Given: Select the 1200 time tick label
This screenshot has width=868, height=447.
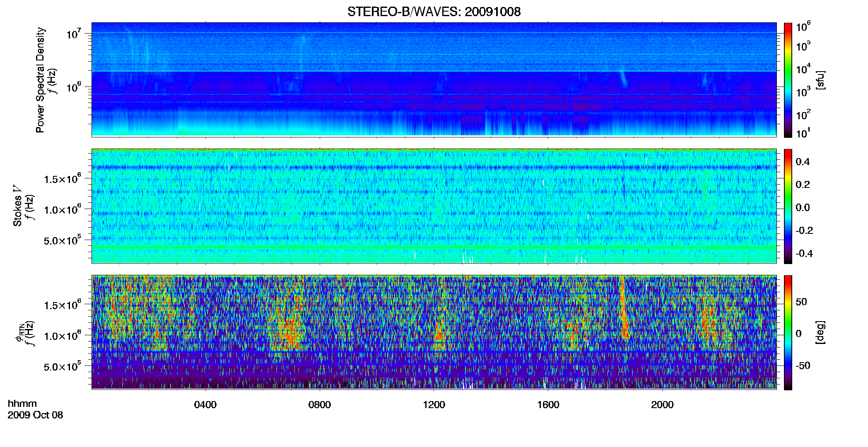Looking at the screenshot, I should [x=434, y=405].
